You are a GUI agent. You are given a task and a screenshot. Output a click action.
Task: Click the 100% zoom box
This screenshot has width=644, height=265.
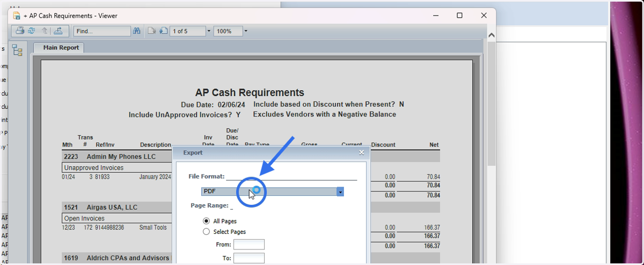[x=228, y=31]
